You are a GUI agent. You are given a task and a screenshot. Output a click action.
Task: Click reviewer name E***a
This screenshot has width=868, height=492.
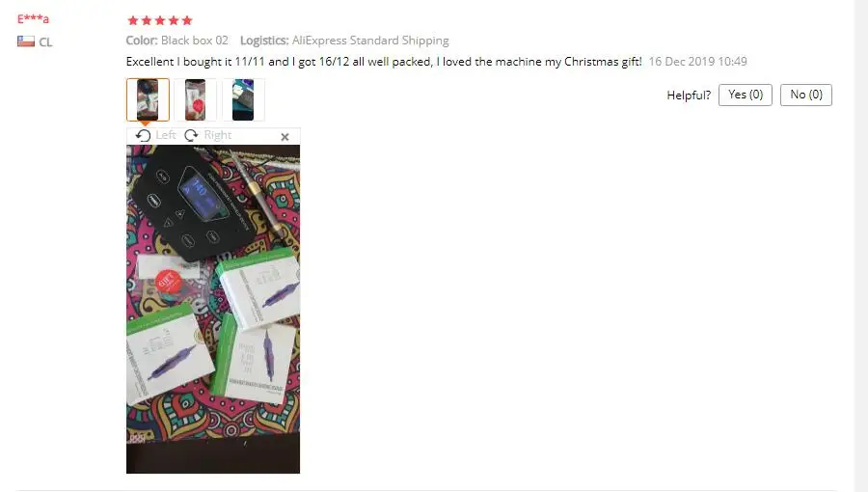(33, 19)
